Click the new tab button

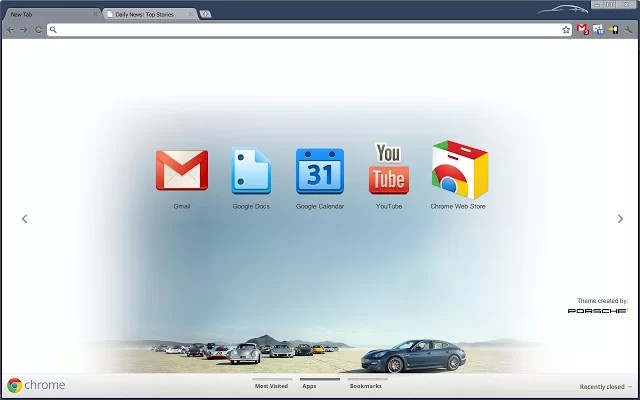coord(205,15)
